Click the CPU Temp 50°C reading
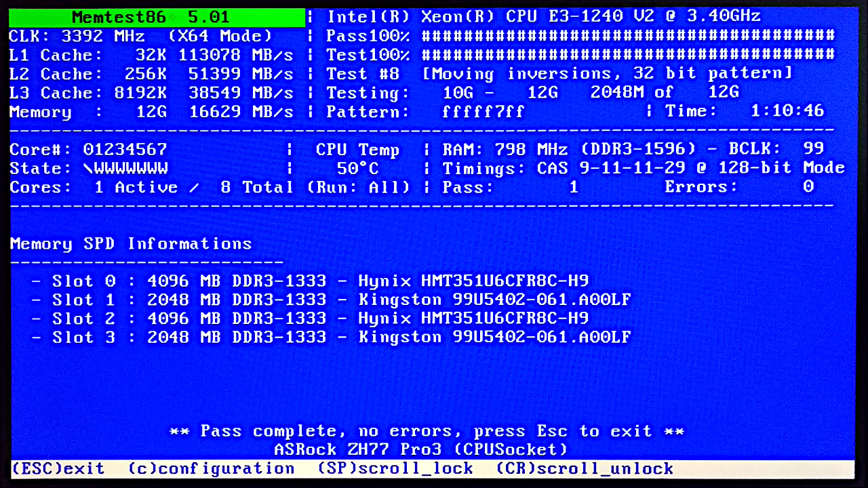The width and height of the screenshot is (868, 488). click(357, 168)
